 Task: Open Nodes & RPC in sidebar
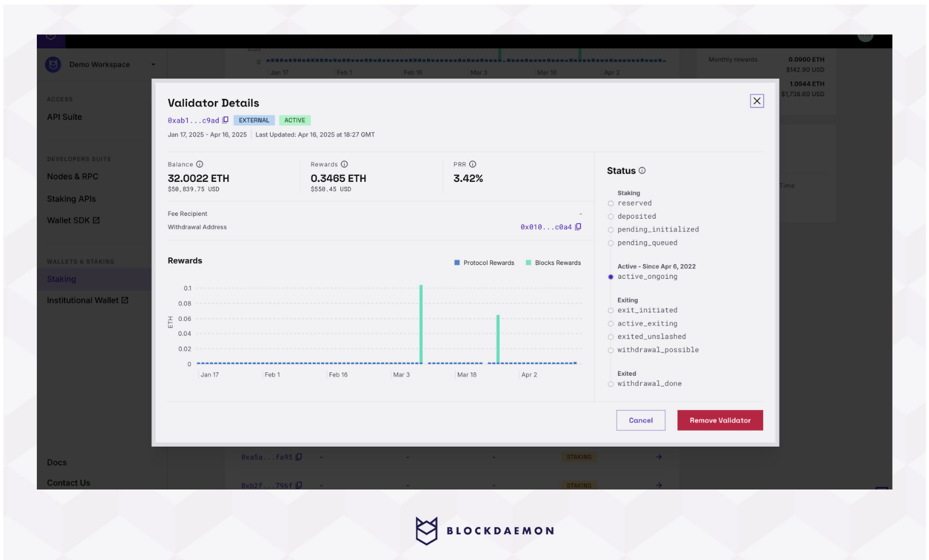coord(72,177)
